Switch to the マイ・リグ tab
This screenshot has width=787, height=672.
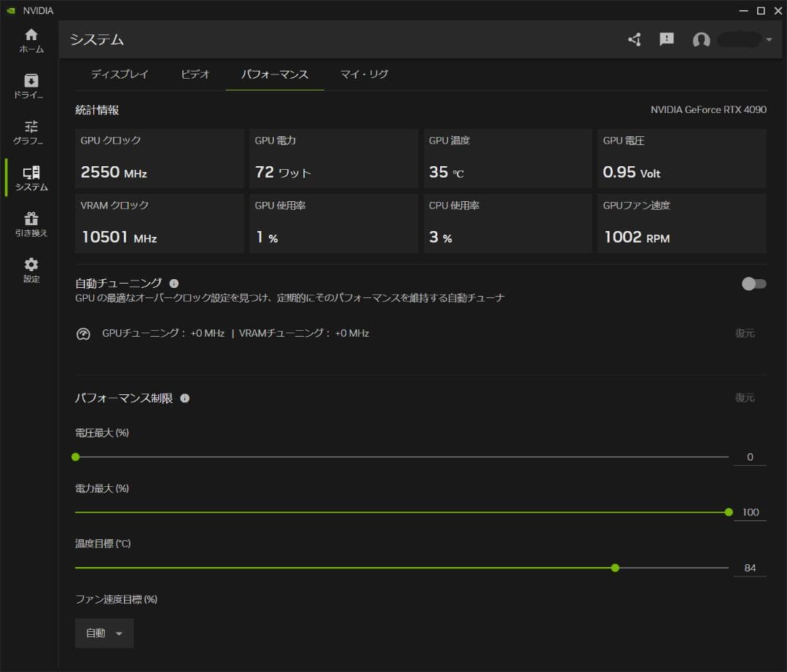point(362,74)
